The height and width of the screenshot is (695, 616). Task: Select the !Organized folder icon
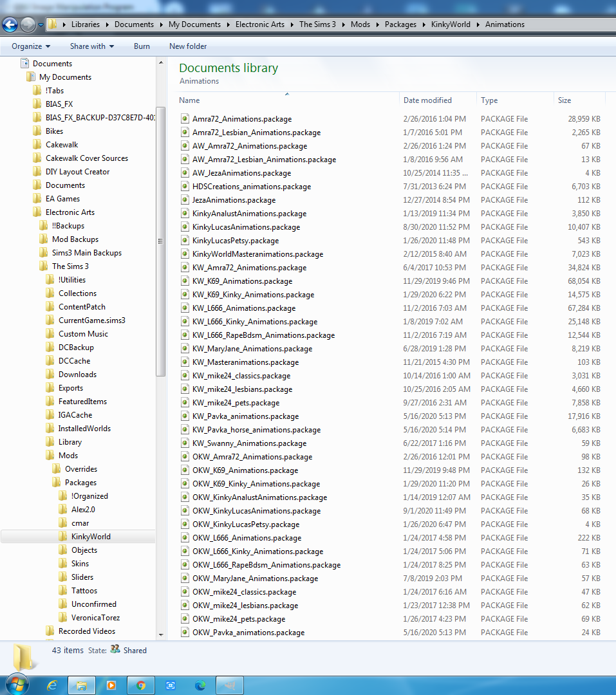pos(63,496)
